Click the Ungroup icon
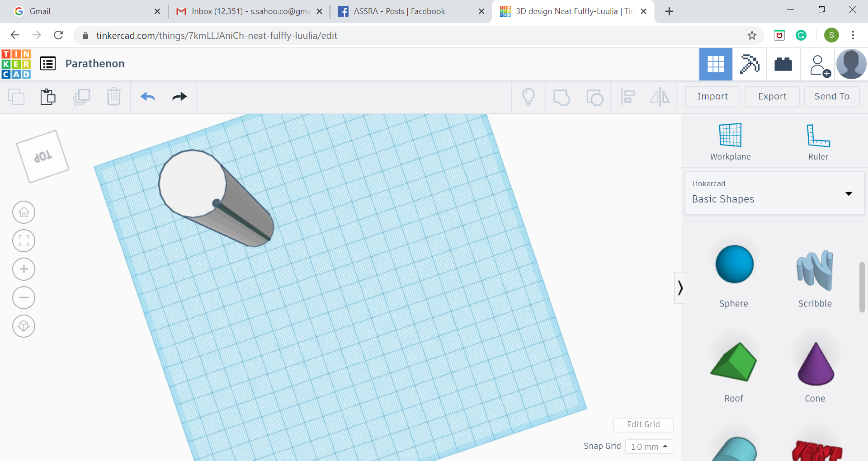The height and width of the screenshot is (461, 868). (595, 97)
